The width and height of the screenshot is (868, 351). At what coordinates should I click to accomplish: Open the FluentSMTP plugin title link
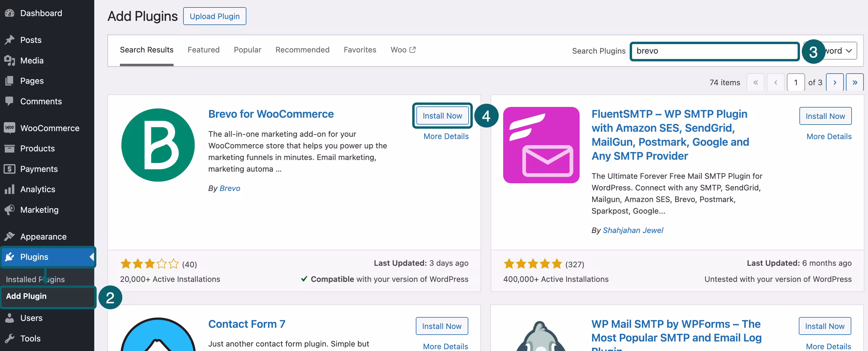(670, 135)
